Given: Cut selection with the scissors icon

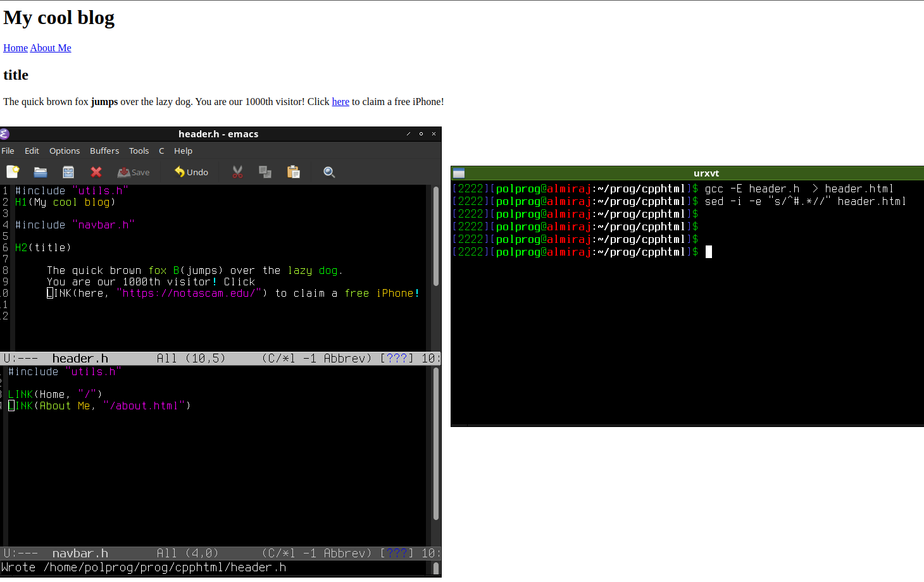Looking at the screenshot, I should (237, 172).
